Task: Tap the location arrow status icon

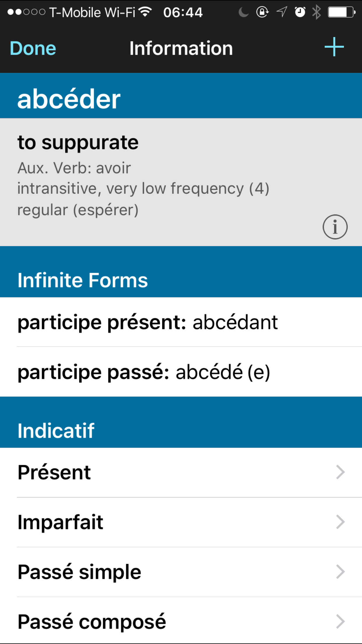Action: point(282,12)
